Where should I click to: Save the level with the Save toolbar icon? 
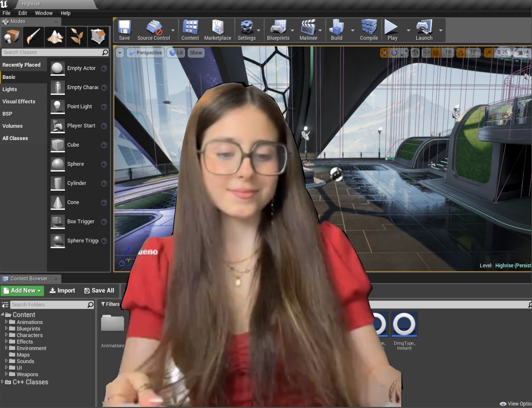pos(124,30)
